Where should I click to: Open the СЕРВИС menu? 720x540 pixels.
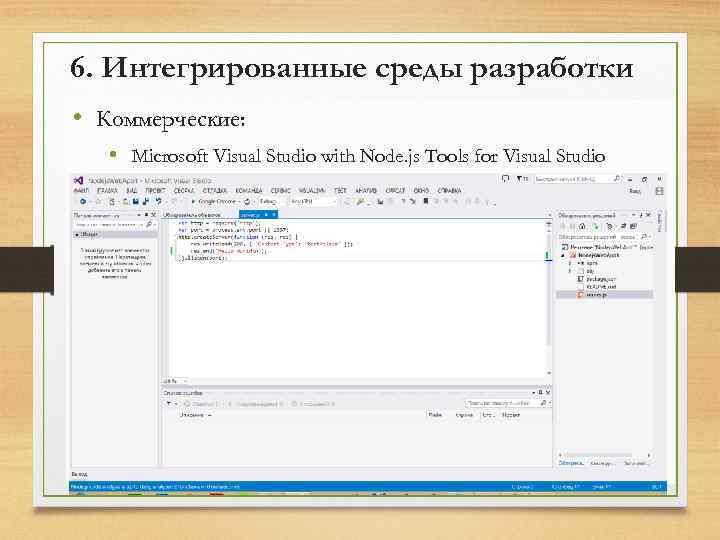[281, 191]
